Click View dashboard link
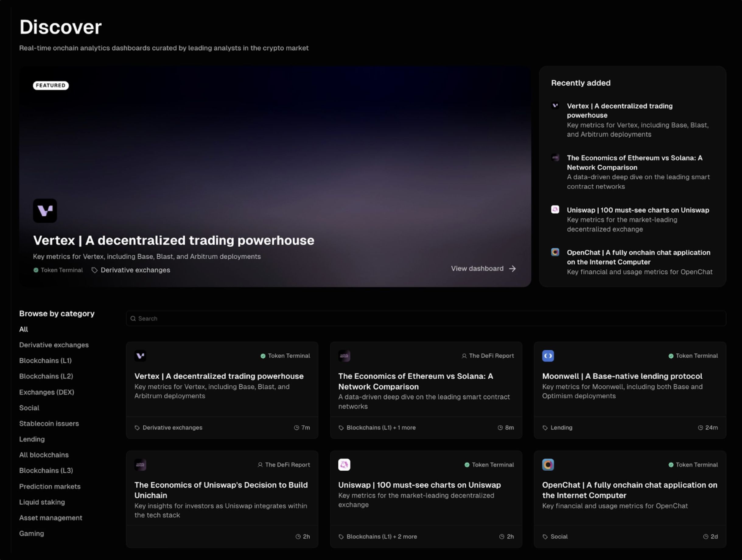 [x=477, y=268]
